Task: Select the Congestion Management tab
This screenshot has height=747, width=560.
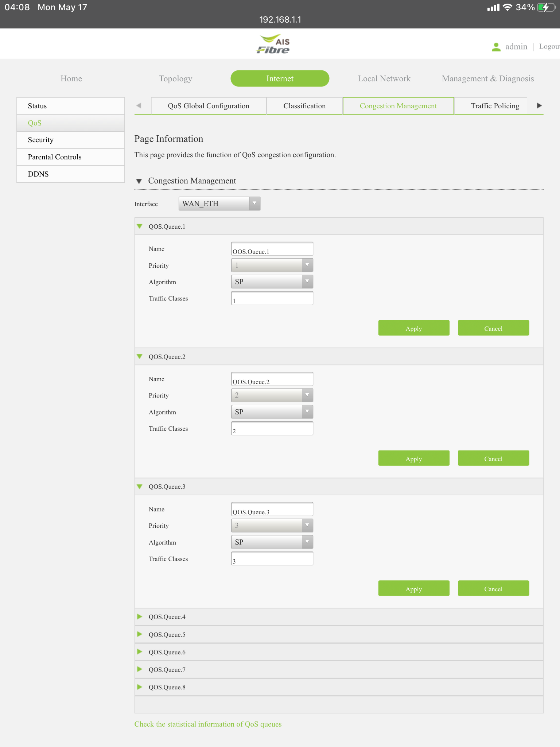Action: (398, 106)
